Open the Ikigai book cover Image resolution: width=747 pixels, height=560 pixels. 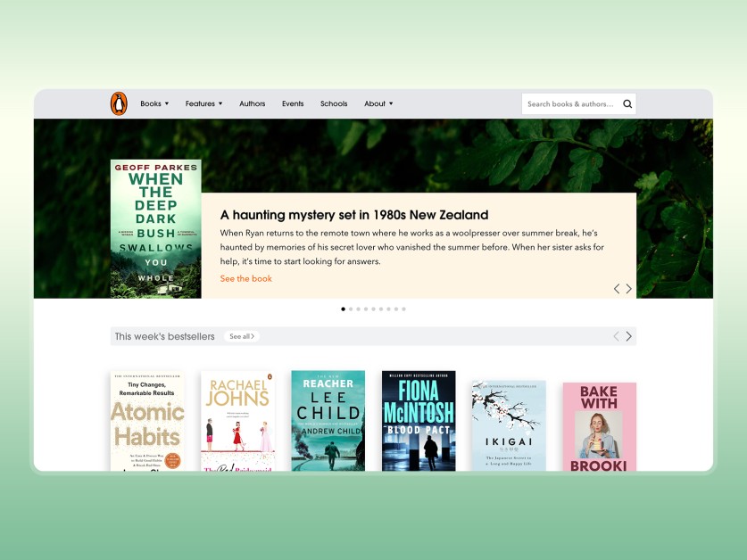coord(509,425)
